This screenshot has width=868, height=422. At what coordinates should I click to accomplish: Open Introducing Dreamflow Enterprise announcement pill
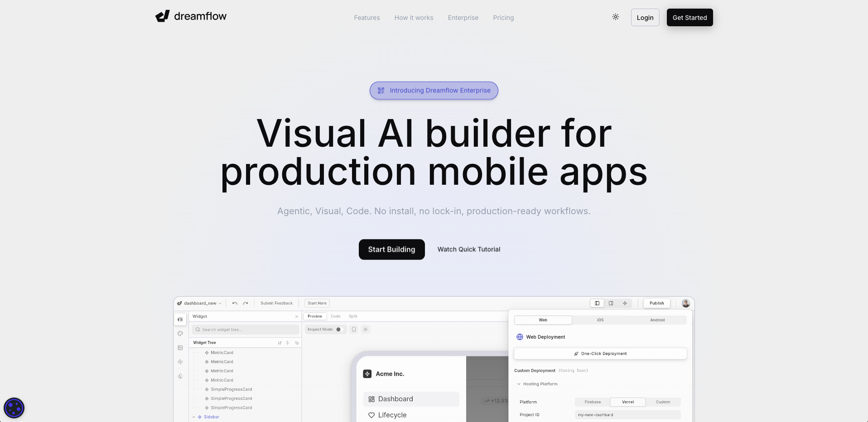click(x=434, y=91)
